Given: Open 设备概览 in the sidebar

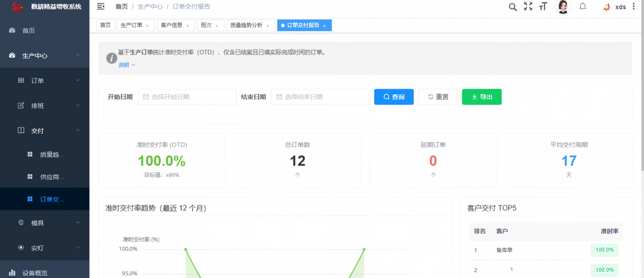Looking at the screenshot, I should (44, 273).
